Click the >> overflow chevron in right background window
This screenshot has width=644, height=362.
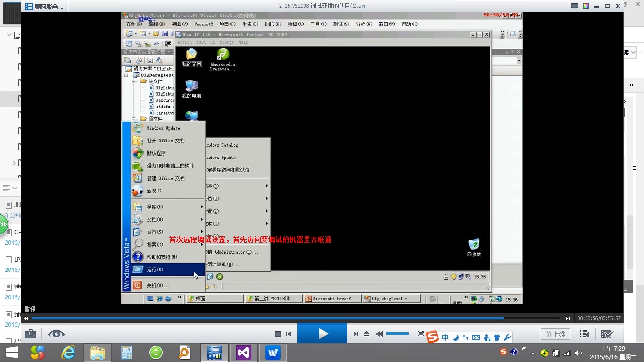tap(632, 85)
